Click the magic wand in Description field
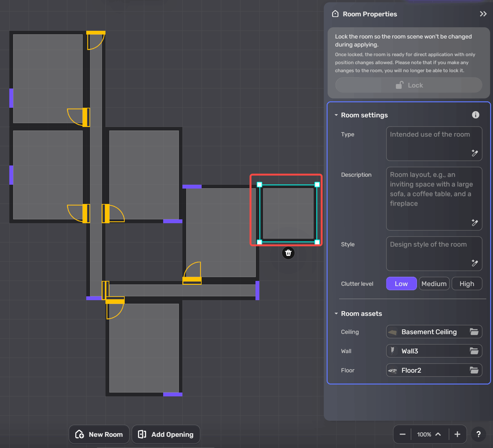 pos(475,223)
